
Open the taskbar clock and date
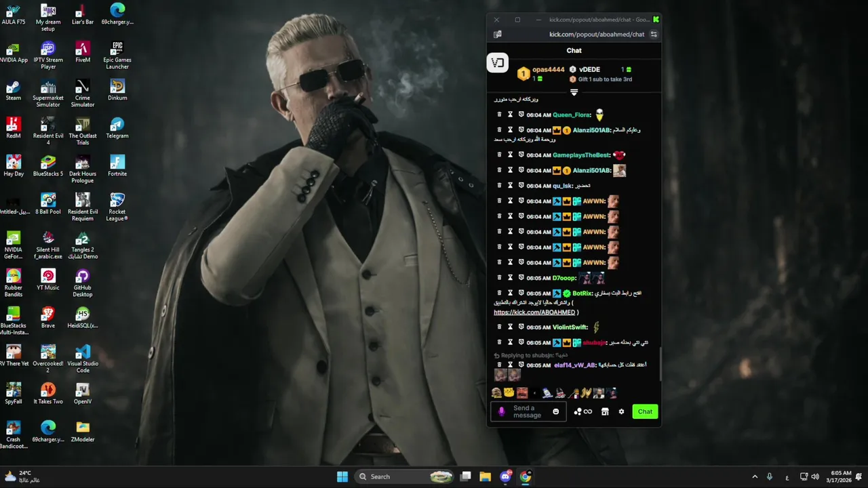tap(839, 476)
